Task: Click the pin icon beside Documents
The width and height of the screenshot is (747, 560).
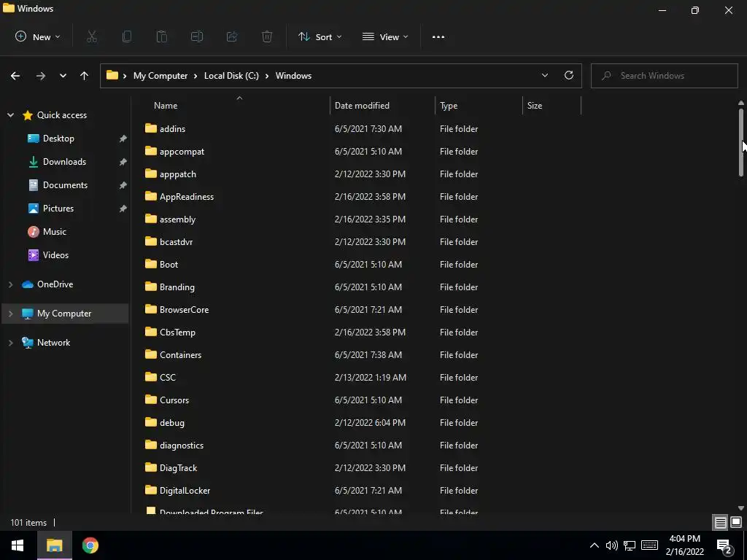Action: click(x=123, y=185)
